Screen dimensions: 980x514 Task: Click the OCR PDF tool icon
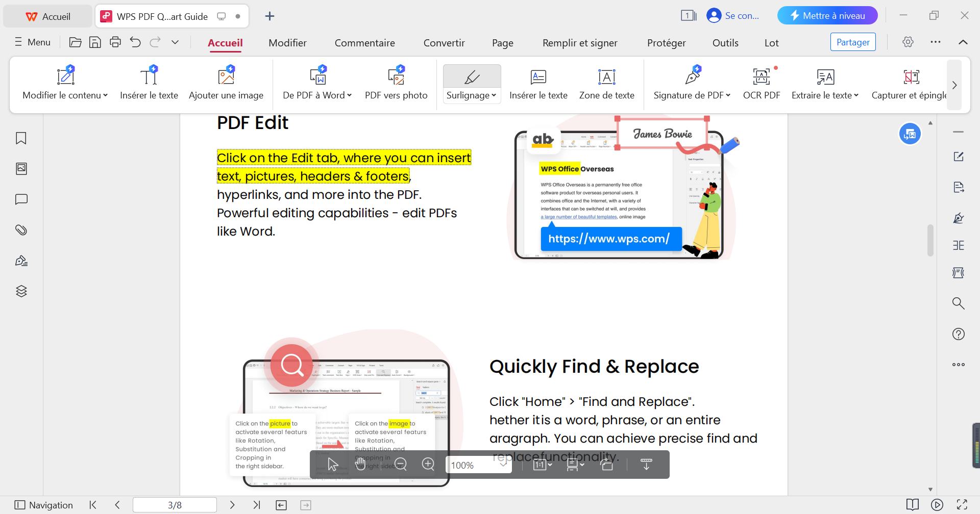pos(761,77)
